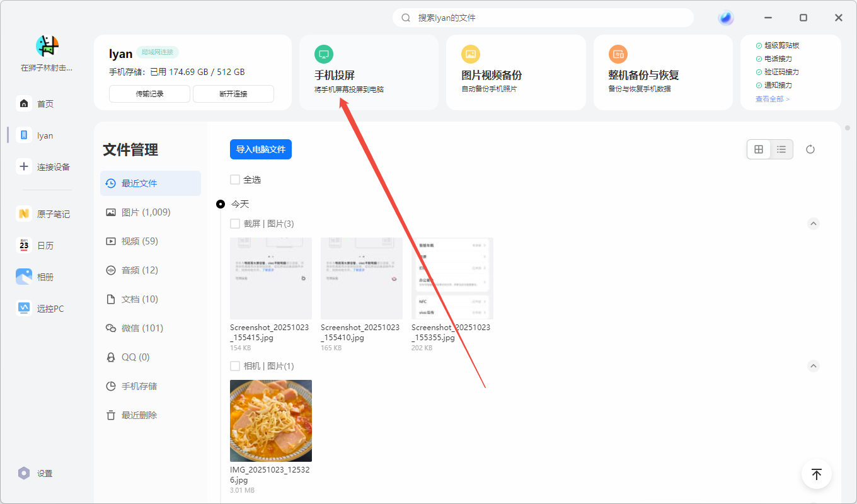Open the IMG_20251023 noodle photo thumbnail
Screen dimensions: 857x504
pos(270,421)
